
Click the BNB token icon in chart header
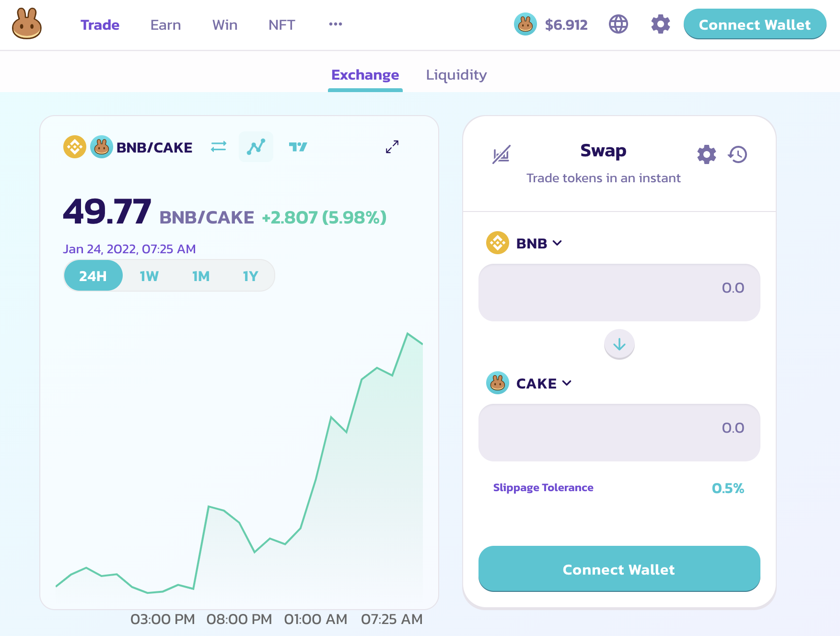coord(75,147)
